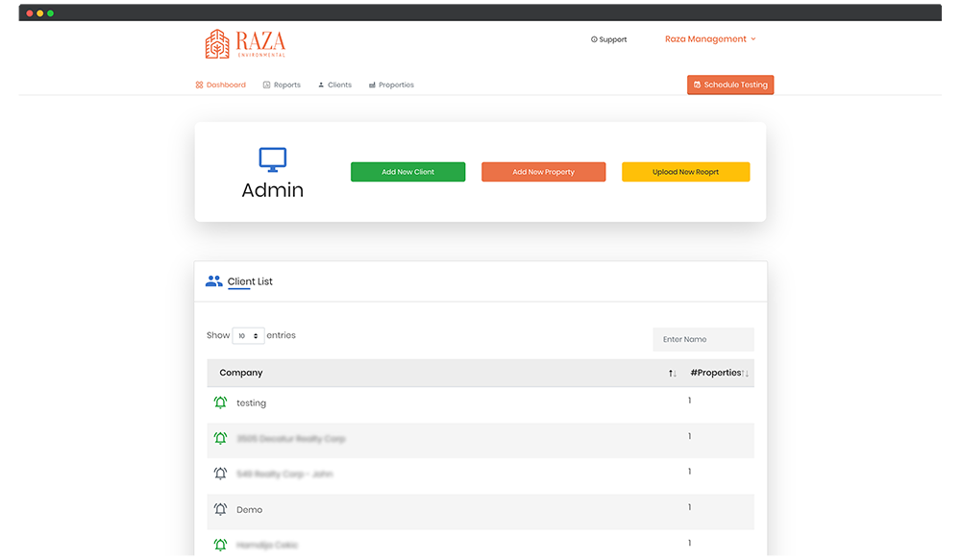Open the 'Demo' company entry
Viewport: 961px width, 560px height.
coord(250,510)
